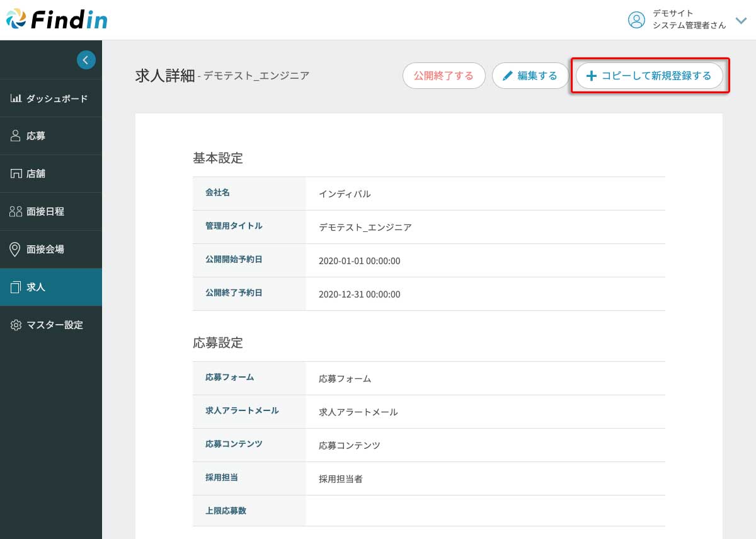Click the 管理用タイトル value デモテスト_エンジニア
The height and width of the screenshot is (539, 756).
tap(365, 228)
